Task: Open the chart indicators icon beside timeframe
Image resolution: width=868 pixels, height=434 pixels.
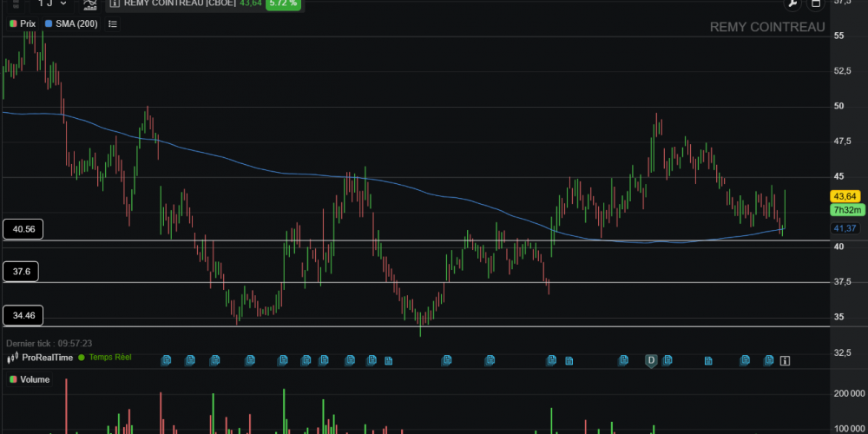Action: [x=89, y=4]
